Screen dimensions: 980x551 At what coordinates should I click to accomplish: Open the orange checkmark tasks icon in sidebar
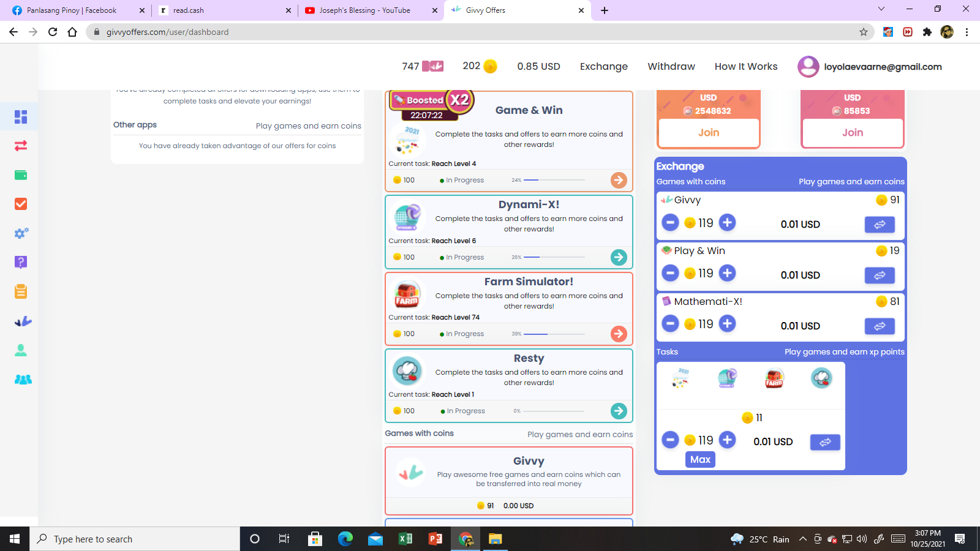tap(21, 204)
